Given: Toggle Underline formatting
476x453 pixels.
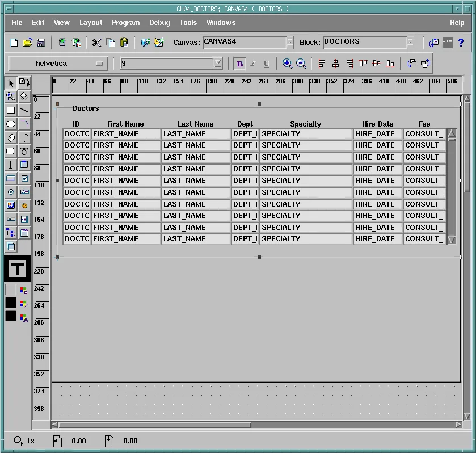Looking at the screenshot, I should (x=266, y=64).
